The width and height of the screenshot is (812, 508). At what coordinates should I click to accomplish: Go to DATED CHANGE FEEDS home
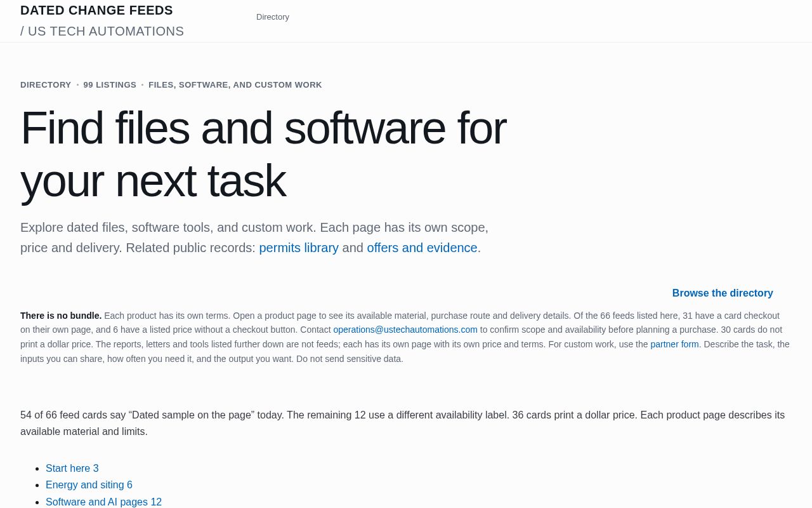coord(96,10)
